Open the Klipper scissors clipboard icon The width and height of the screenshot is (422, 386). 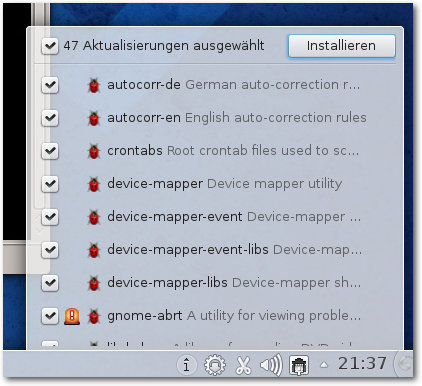(x=243, y=365)
